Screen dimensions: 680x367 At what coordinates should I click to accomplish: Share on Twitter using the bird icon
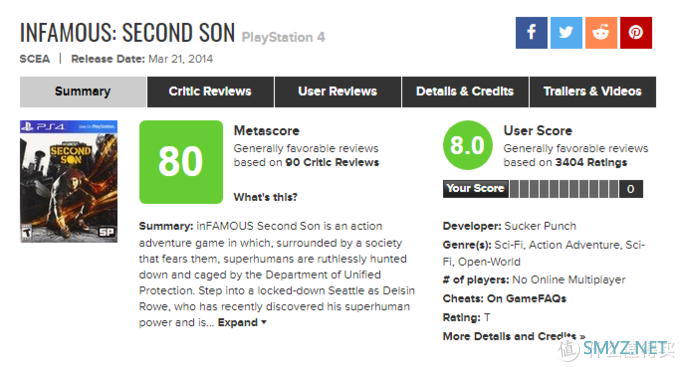[566, 33]
